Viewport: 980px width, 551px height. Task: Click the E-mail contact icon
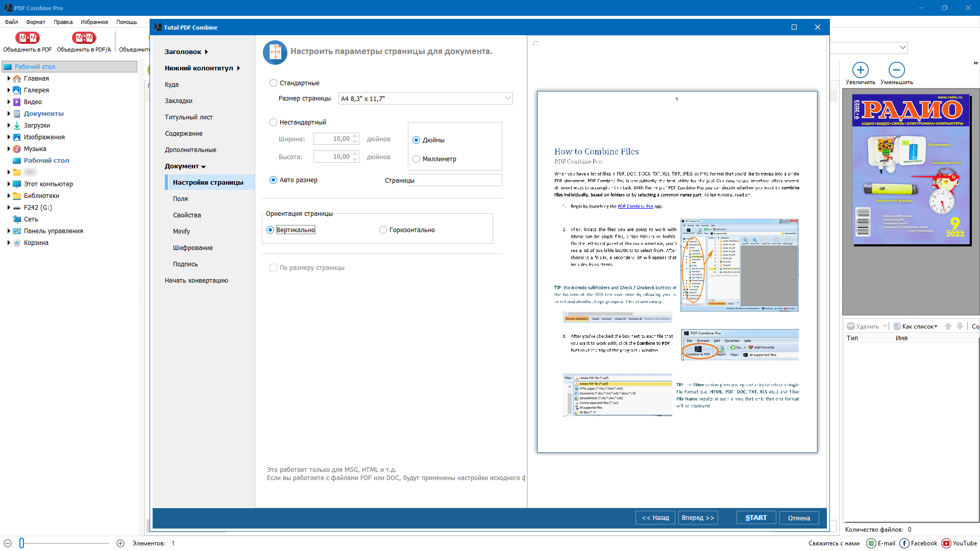pos(871,543)
